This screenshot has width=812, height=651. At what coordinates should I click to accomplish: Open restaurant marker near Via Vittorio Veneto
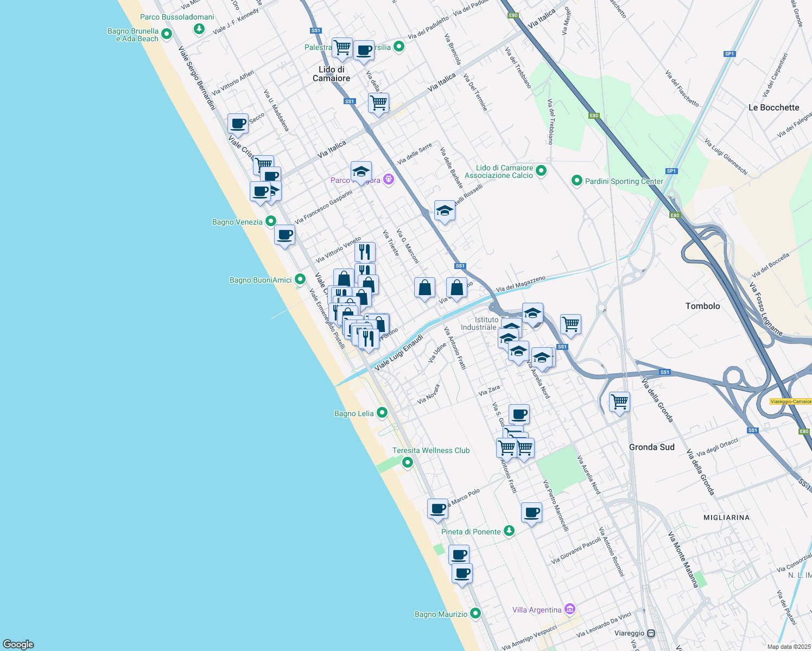365,252
